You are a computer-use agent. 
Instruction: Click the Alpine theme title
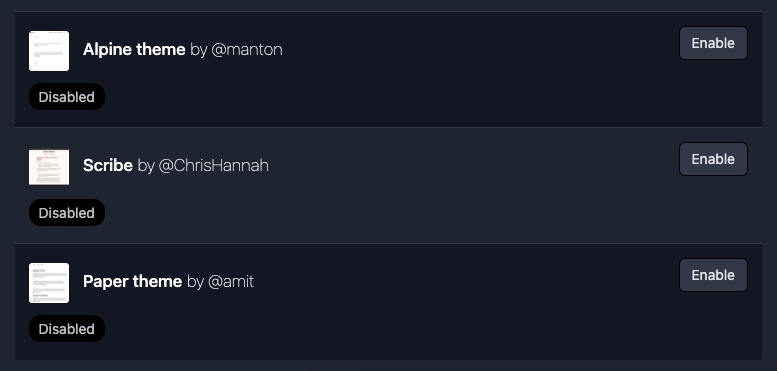(134, 50)
